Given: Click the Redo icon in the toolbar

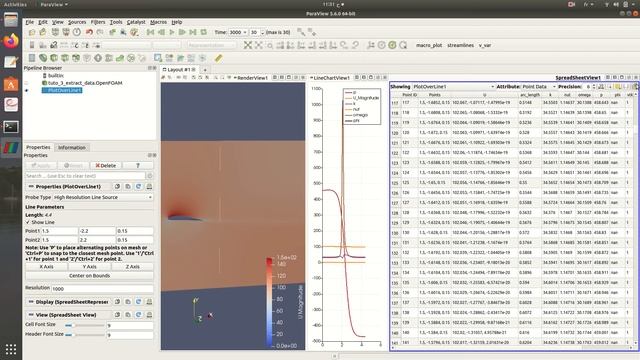Looking at the screenshot, I should click(x=100, y=32).
